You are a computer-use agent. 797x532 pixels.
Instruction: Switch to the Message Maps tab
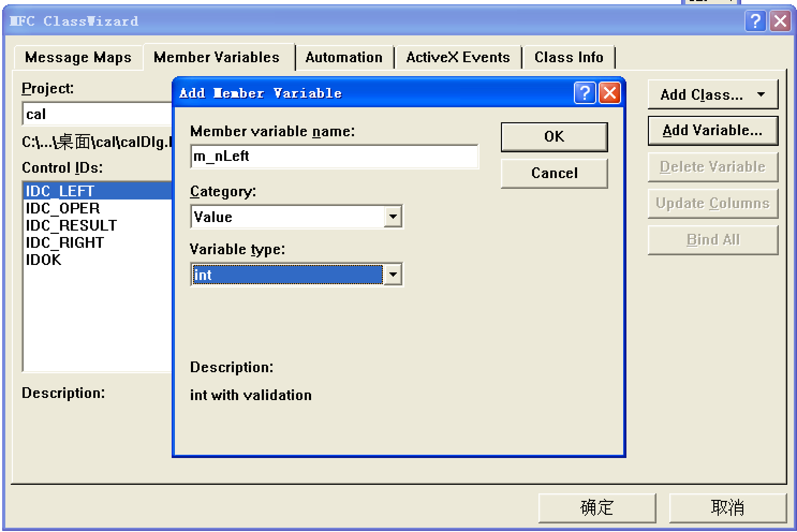click(x=78, y=57)
